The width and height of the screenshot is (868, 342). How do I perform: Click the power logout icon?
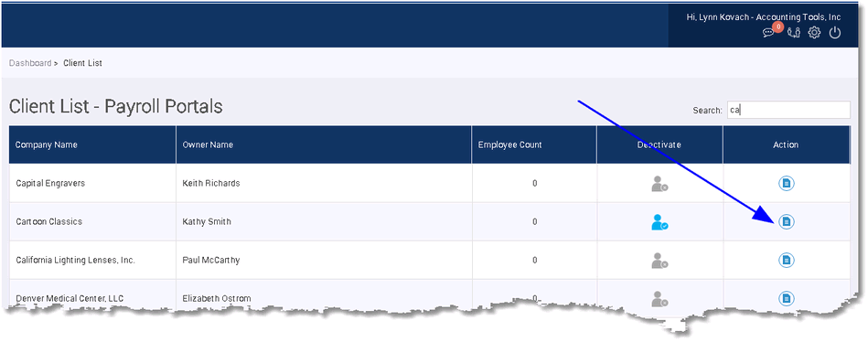pyautogui.click(x=835, y=33)
